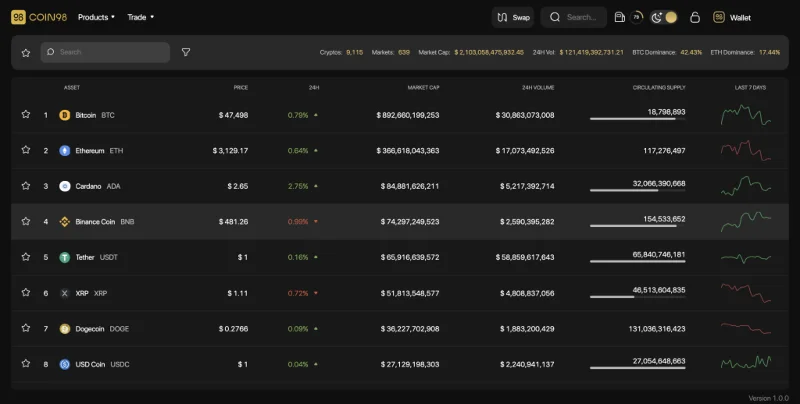The width and height of the screenshot is (800, 404).
Task: Favorite Cardano with its star
Action: point(26,186)
